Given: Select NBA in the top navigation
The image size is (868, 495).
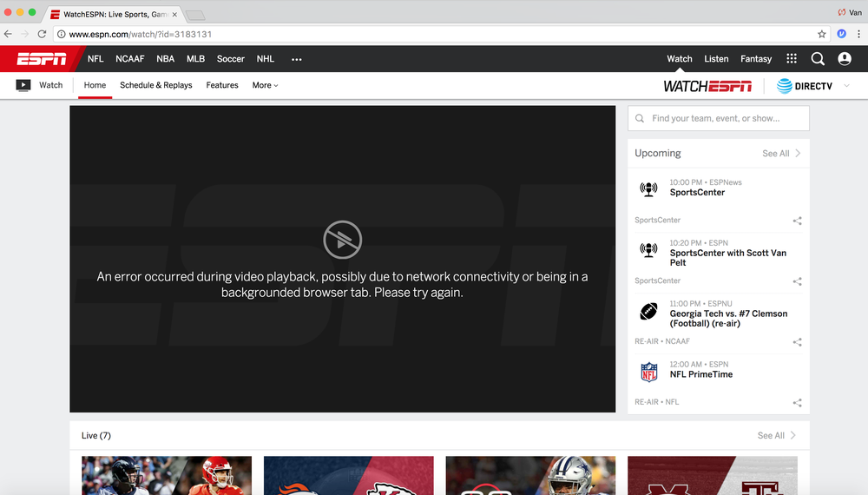Looking at the screenshot, I should click(165, 59).
